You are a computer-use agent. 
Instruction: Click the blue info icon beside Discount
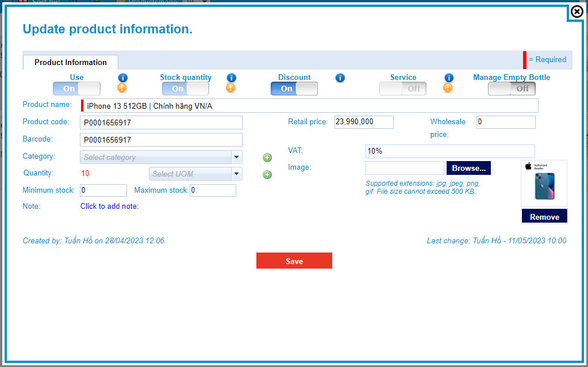click(340, 78)
